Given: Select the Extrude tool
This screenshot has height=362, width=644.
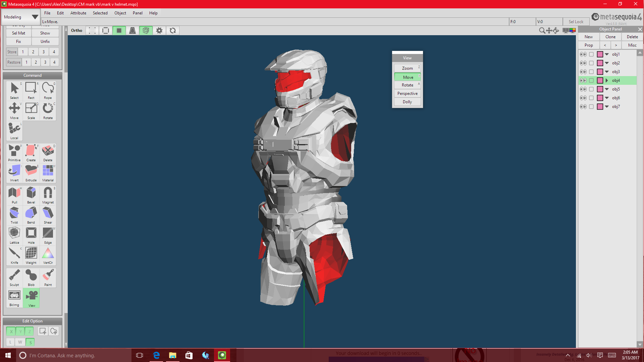Looking at the screenshot, I should 31,173.
